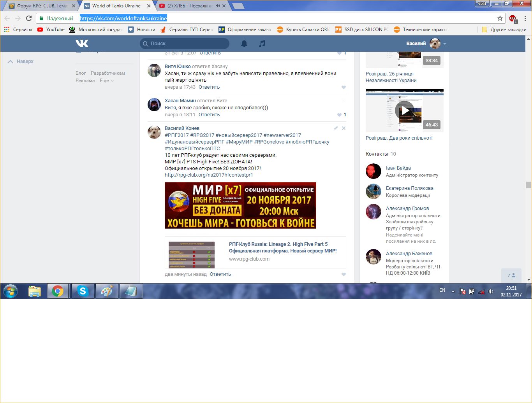Open the #newserver2017 hashtag

(x=282, y=135)
